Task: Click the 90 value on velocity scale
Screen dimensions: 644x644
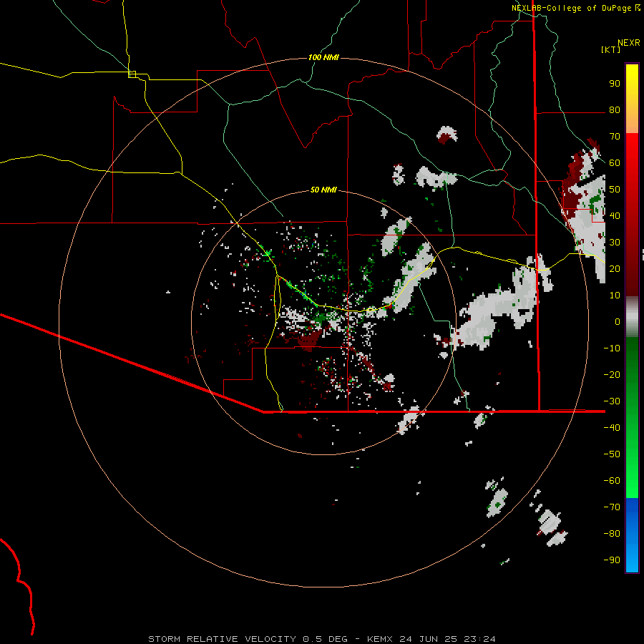Action: [x=615, y=84]
